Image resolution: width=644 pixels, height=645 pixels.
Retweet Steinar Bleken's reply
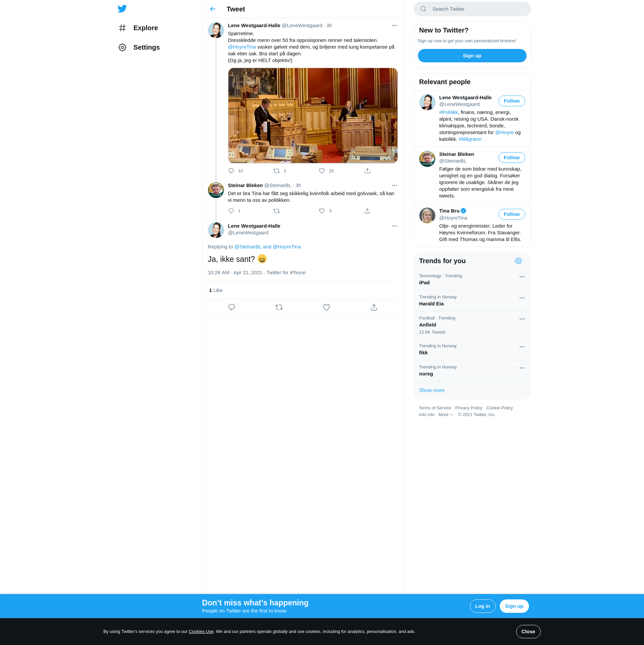point(276,211)
